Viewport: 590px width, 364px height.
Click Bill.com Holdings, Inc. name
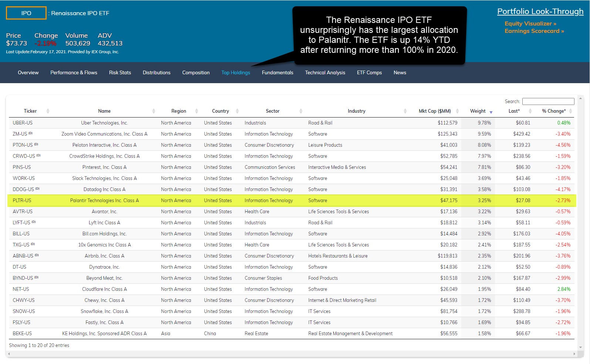tap(104, 234)
